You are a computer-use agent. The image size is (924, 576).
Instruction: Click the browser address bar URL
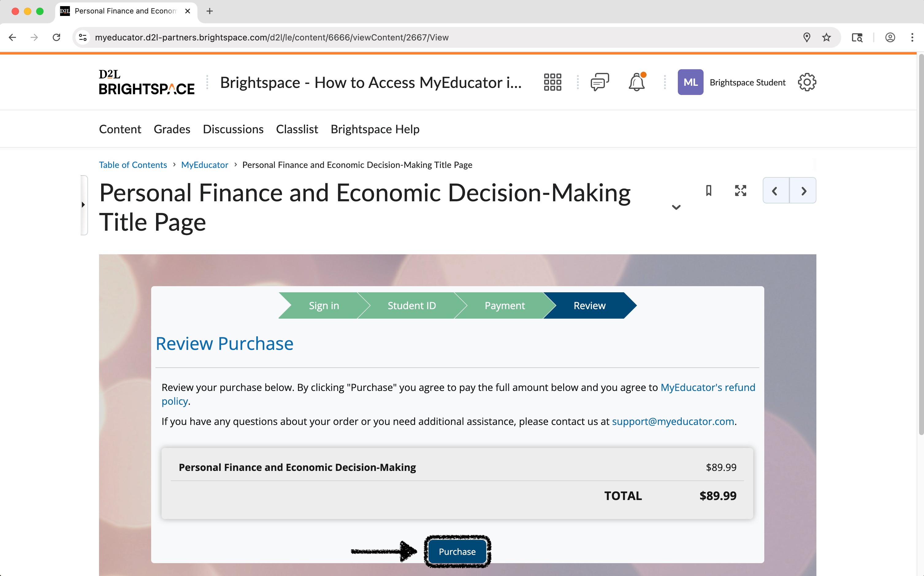271,37
